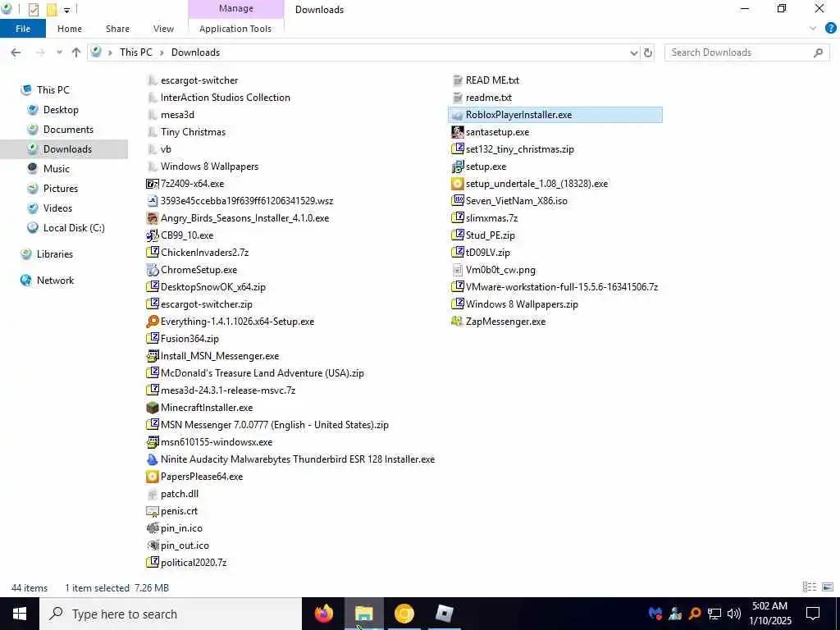Click the volume icon in system tray
840x630 pixels.
pos(734,614)
